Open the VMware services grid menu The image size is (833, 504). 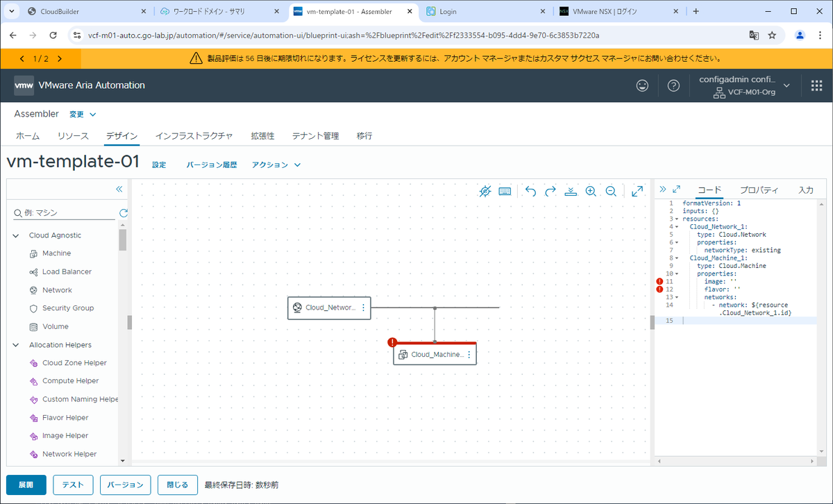click(816, 85)
